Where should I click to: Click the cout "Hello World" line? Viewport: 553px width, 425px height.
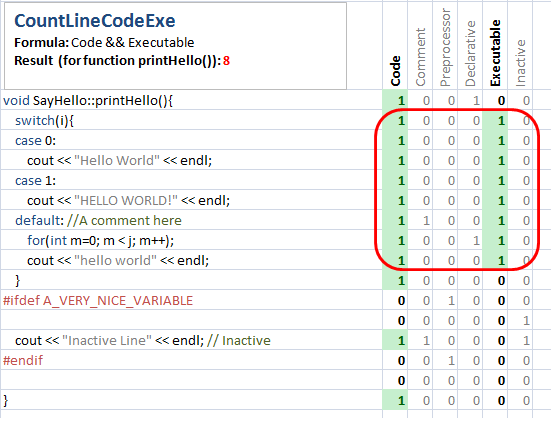120,161
